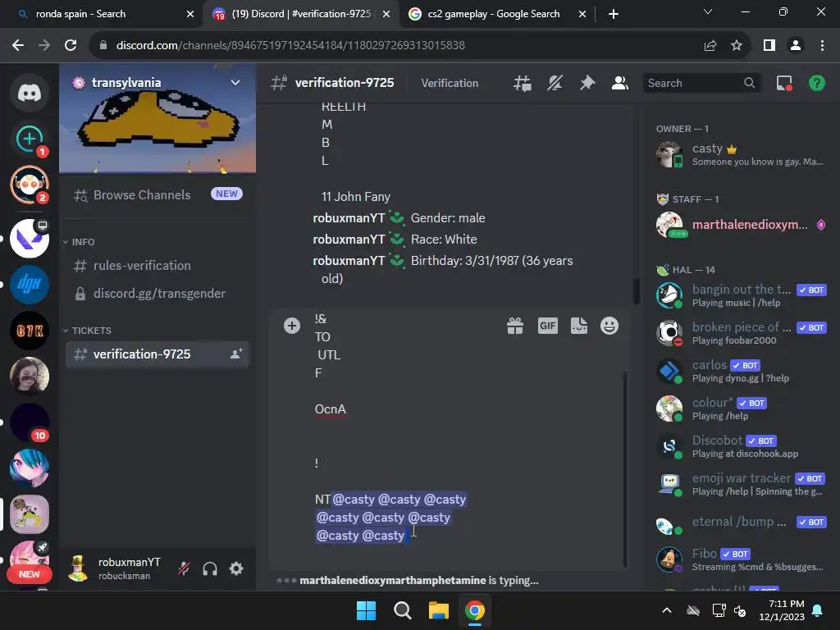Open the emoji picker smiley icon
This screenshot has height=630, width=840.
(609, 326)
